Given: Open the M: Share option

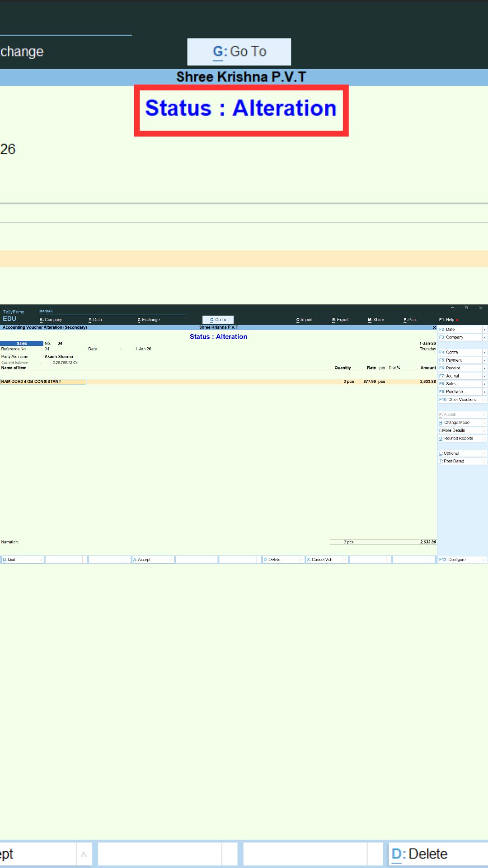Looking at the screenshot, I should [376, 320].
